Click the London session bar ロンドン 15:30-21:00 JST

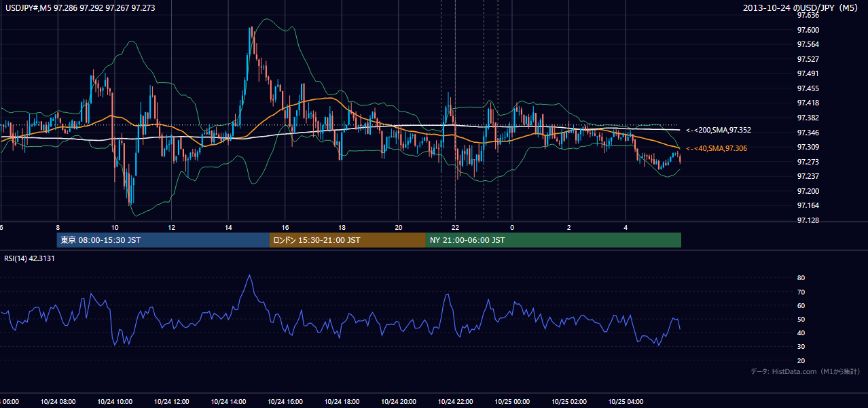pyautogui.click(x=348, y=240)
